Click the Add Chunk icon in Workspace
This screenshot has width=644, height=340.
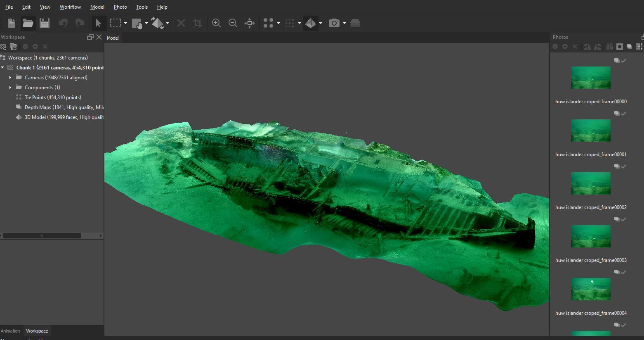3,47
